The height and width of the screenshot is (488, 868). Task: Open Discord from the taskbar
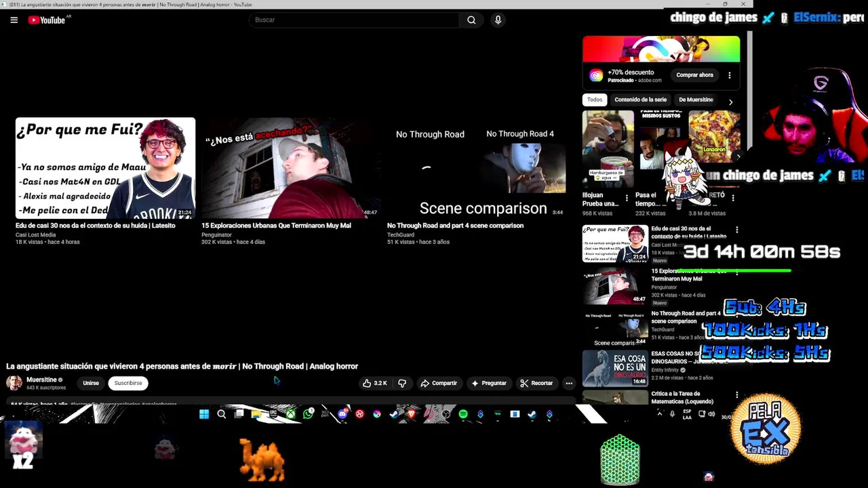click(342, 414)
